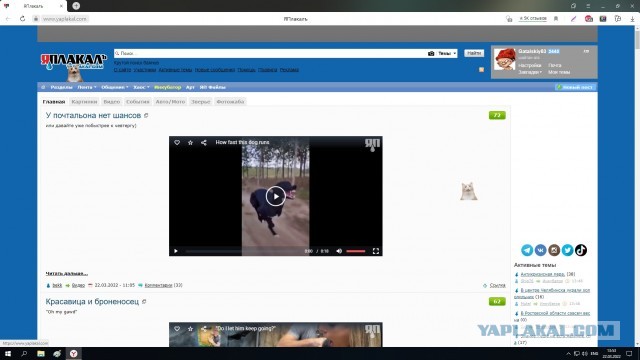Focus the site search input field
This screenshot has height=360, width=640.
269,53
